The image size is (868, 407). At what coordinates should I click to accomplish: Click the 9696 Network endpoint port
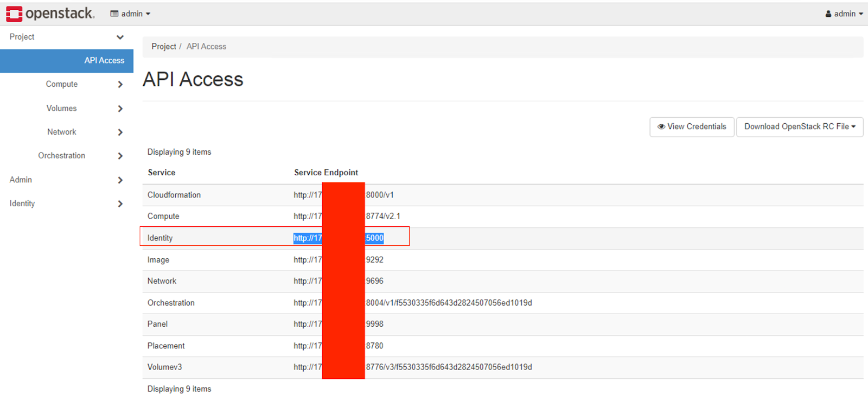point(374,281)
